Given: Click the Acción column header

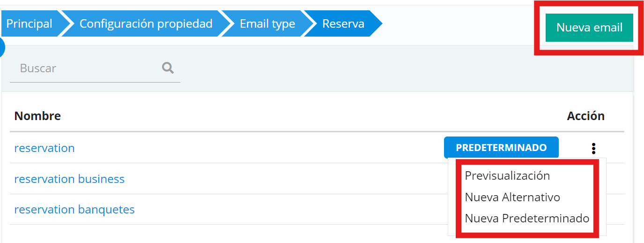Looking at the screenshot, I should pyautogui.click(x=585, y=116).
